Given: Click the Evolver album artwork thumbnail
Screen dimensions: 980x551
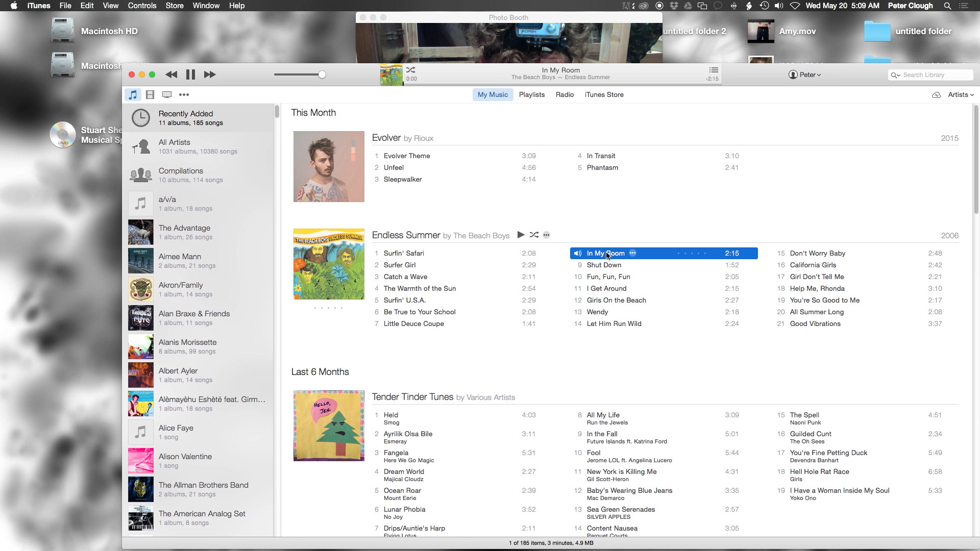Looking at the screenshot, I should tap(329, 166).
